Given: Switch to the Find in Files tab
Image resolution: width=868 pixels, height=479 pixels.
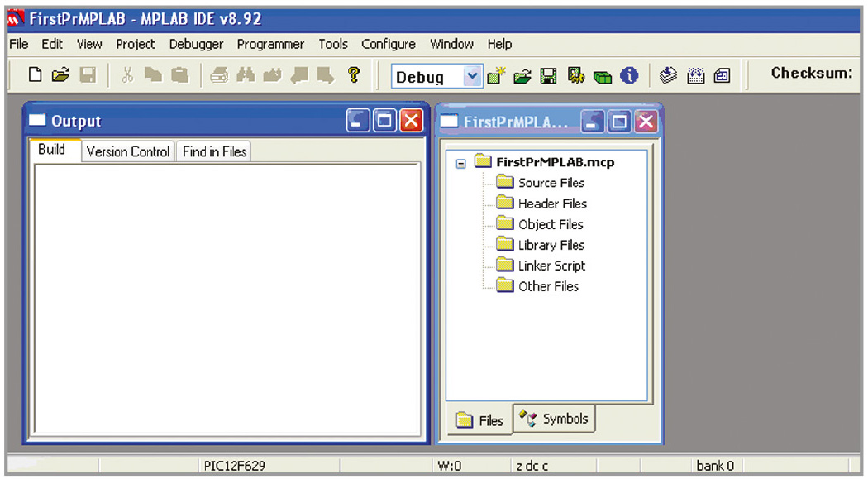Looking at the screenshot, I should pyautogui.click(x=214, y=151).
